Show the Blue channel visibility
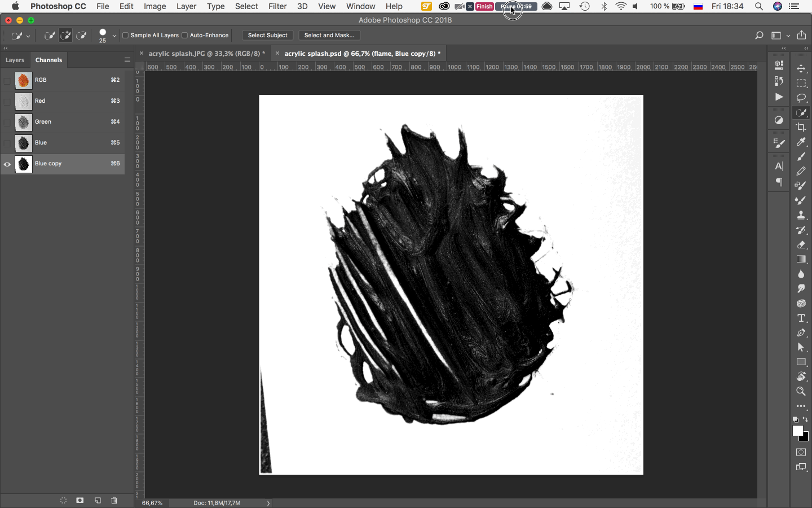Viewport: 812px width, 508px height. pyautogui.click(x=7, y=143)
